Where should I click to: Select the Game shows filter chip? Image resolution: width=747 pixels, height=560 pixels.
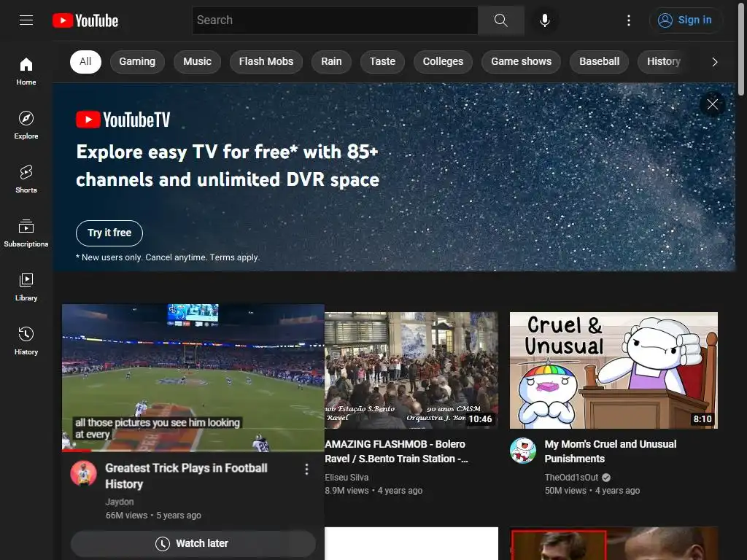(521, 61)
